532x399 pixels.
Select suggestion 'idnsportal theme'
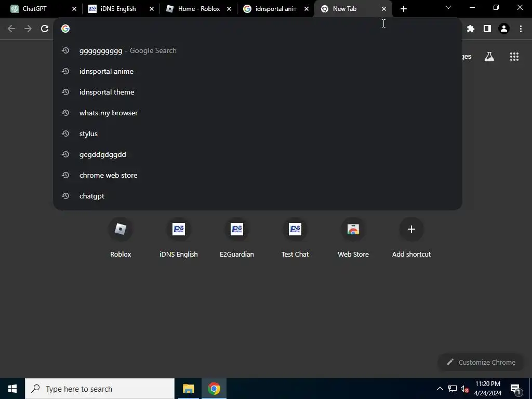258,92
